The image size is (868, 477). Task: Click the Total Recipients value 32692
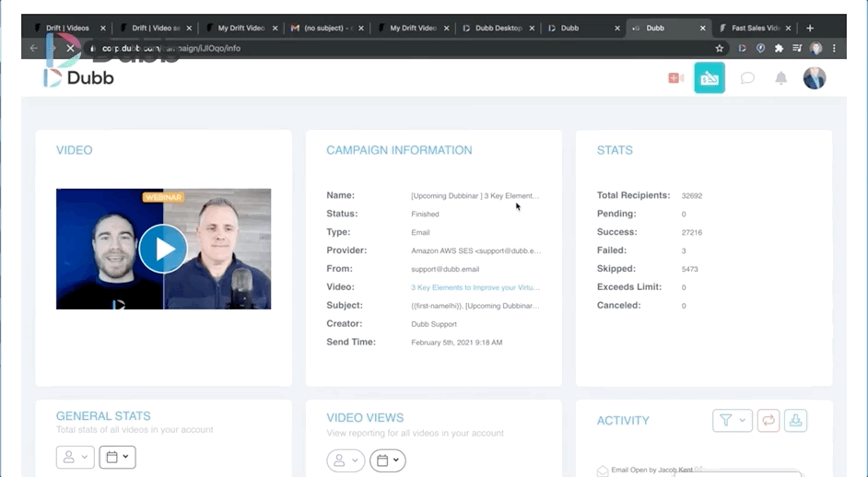click(691, 195)
